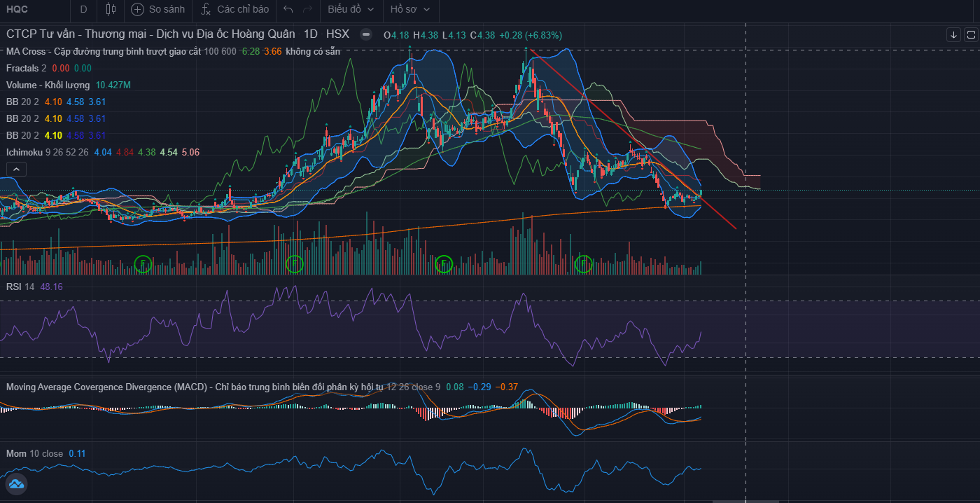This screenshot has height=503, width=980.
Task: Open the Biểu đồ dropdown
Action: point(351,9)
